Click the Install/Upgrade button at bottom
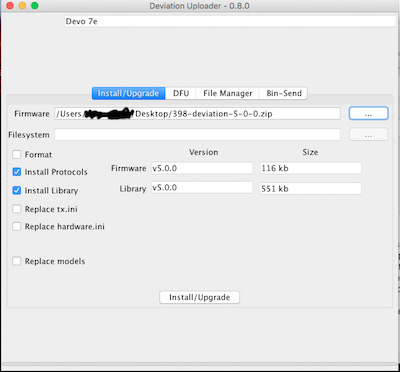This screenshot has width=400, height=372. pyautogui.click(x=200, y=297)
